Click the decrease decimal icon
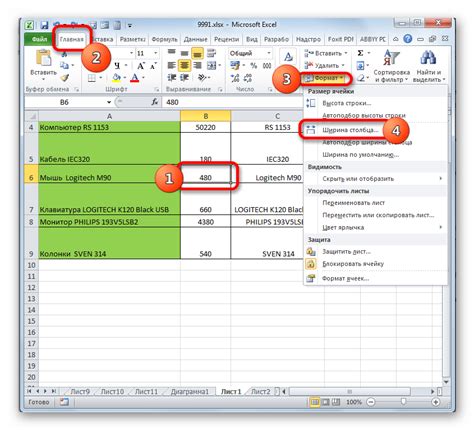The width and height of the screenshot is (474, 430). coord(248,78)
